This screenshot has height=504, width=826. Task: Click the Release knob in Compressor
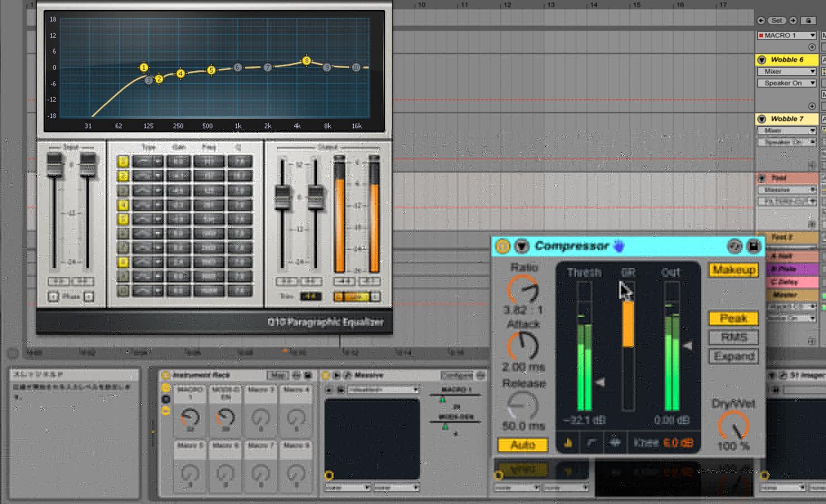click(523, 406)
